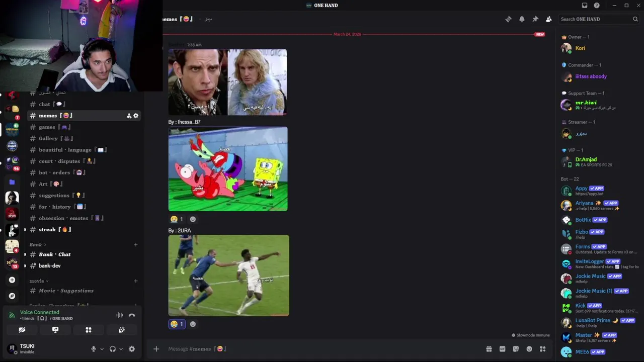644x362 pixels.
Task: Click the Message #memes input field
Action: pyautogui.click(x=322, y=349)
